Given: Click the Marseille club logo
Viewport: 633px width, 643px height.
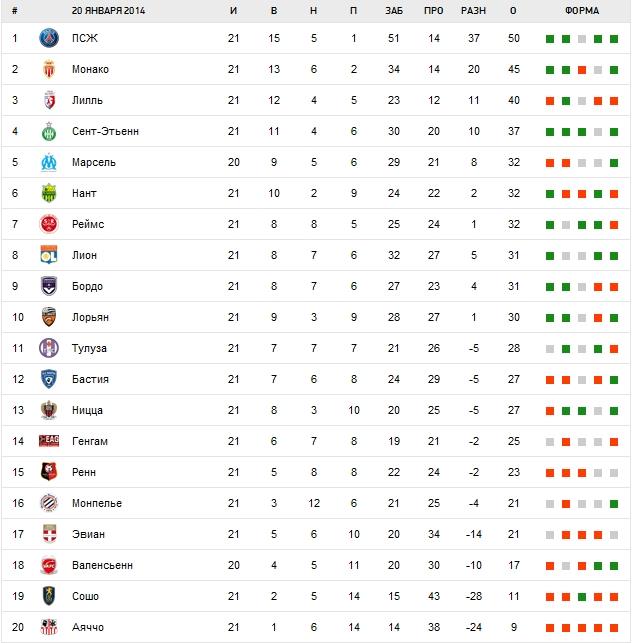Looking at the screenshot, I should pyautogui.click(x=48, y=162).
